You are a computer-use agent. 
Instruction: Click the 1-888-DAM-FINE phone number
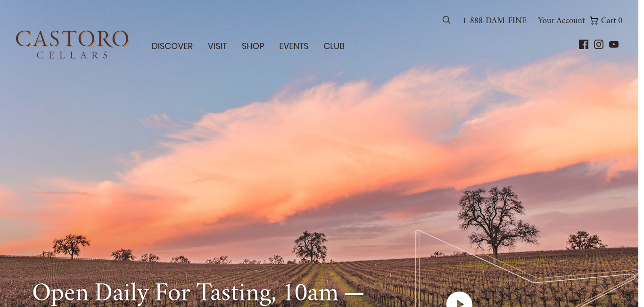point(495,21)
